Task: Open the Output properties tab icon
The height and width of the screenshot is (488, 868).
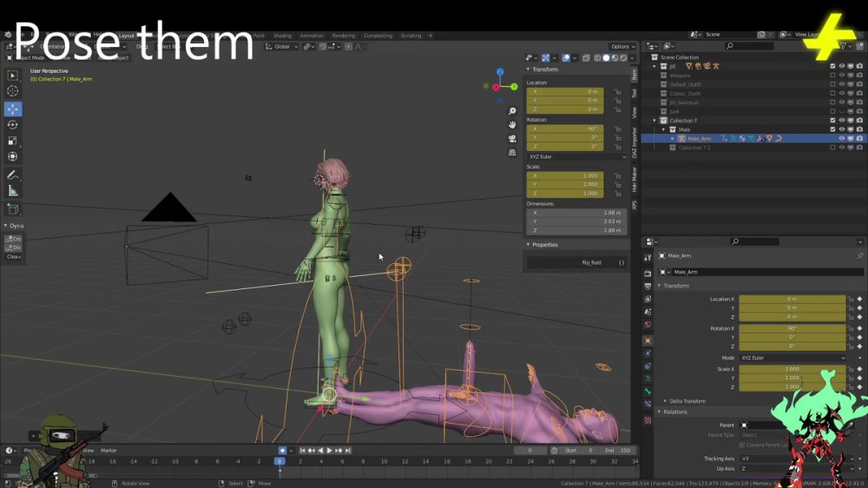Action: coord(648,287)
